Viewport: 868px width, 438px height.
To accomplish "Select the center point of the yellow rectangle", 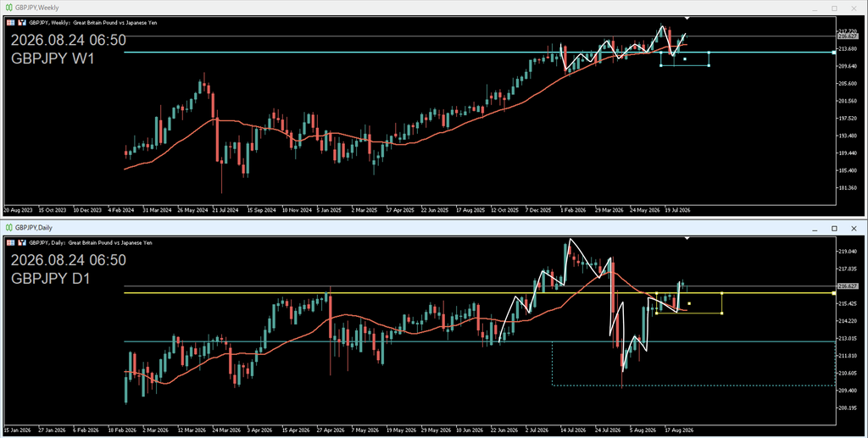I will coord(688,303).
